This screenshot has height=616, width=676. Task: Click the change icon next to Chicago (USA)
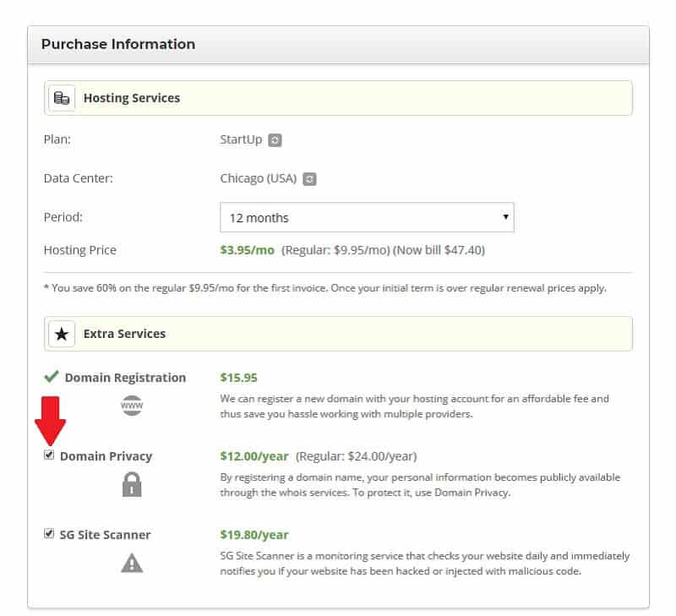[309, 179]
